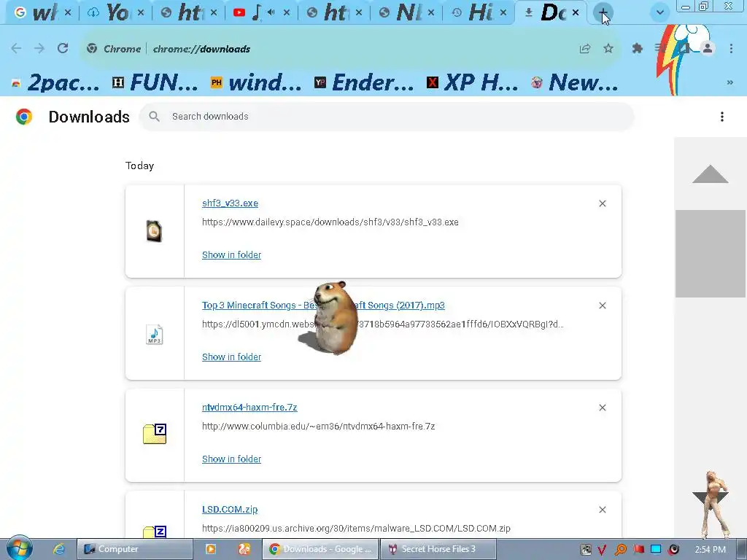Show more bookmarks with the double chevron
Screen dimensions: 747x560
(729, 82)
